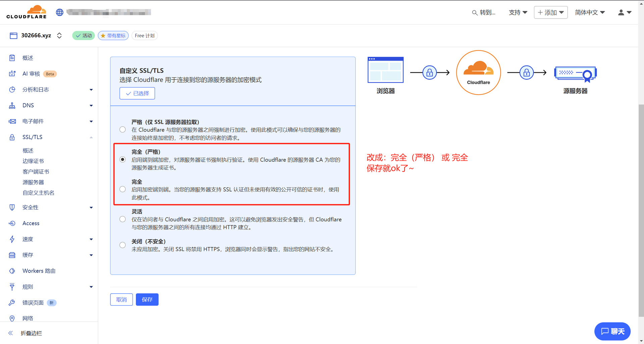This screenshot has height=344, width=644.
Task: Click the SSL/TLS padlock icon in sidebar
Action: pyautogui.click(x=12, y=137)
